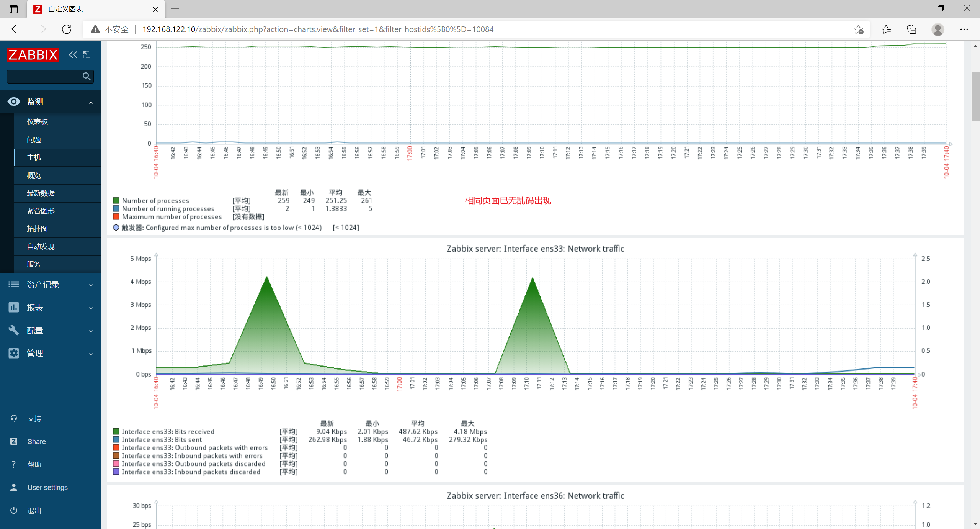Click the scrollbar down arrow
The image size is (980, 529).
click(975, 524)
